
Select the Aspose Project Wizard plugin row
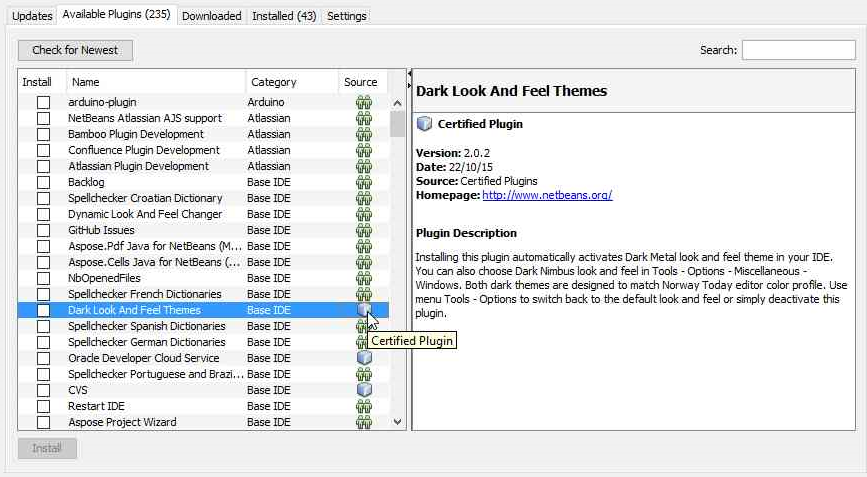pyautogui.click(x=203, y=423)
